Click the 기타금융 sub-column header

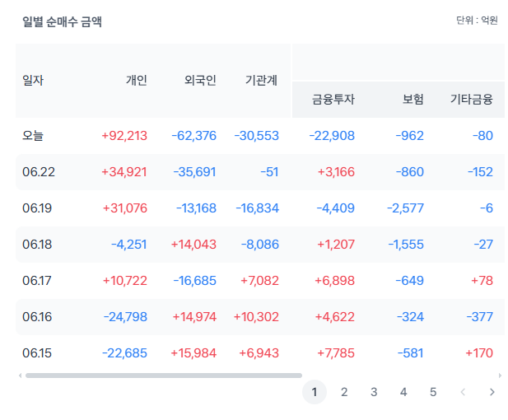472,99
